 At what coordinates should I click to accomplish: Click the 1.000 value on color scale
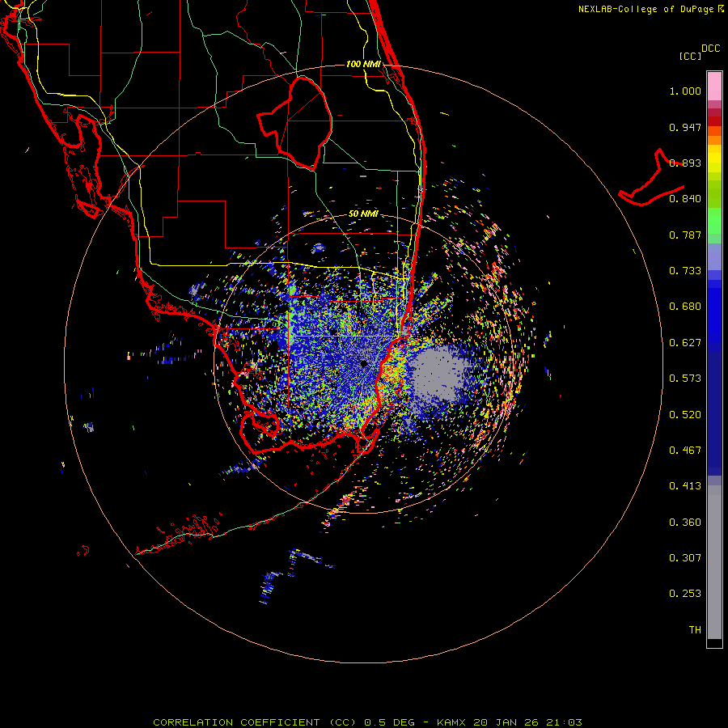685,91
